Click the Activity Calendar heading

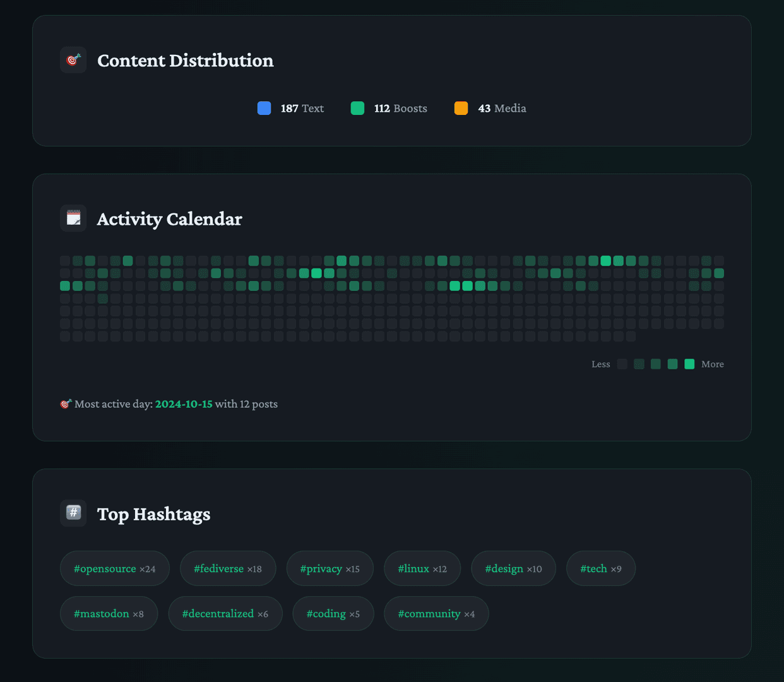(170, 218)
